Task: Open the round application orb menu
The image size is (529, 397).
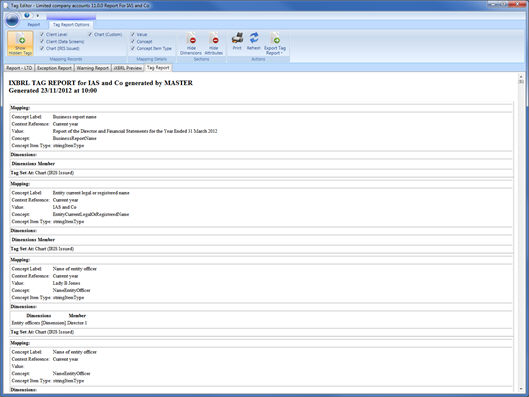Action: (x=12, y=20)
